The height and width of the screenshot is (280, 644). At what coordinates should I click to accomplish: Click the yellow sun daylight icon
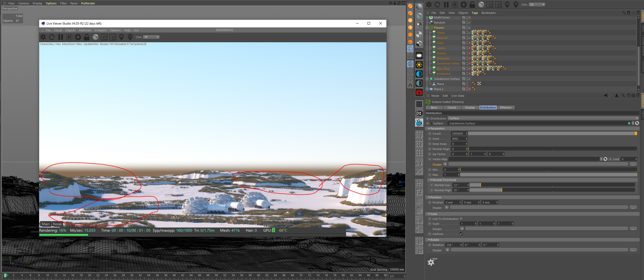coord(419,65)
